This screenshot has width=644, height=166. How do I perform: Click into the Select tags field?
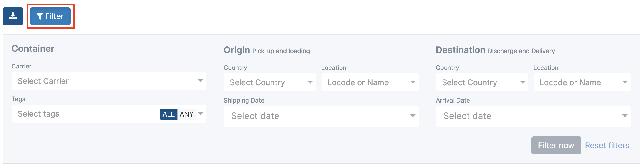click(84, 114)
